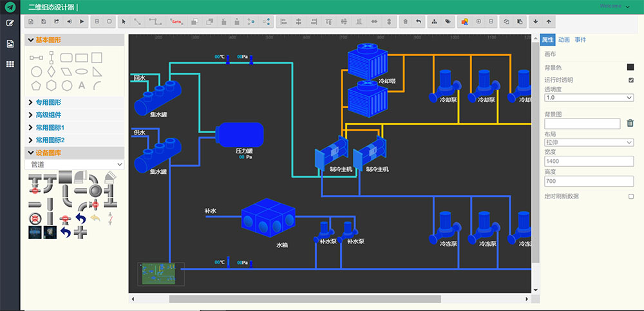Collapse the 设备图库 section

pos(74,153)
